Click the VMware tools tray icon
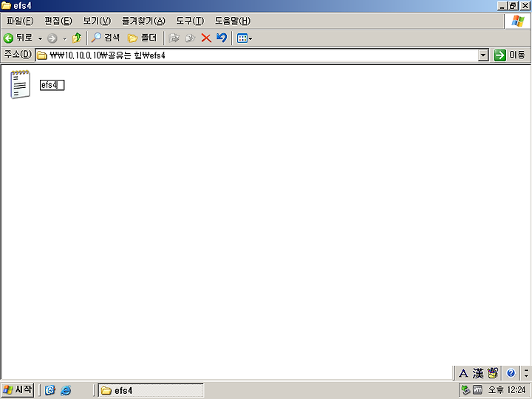This screenshot has height=399, width=532. point(478,390)
